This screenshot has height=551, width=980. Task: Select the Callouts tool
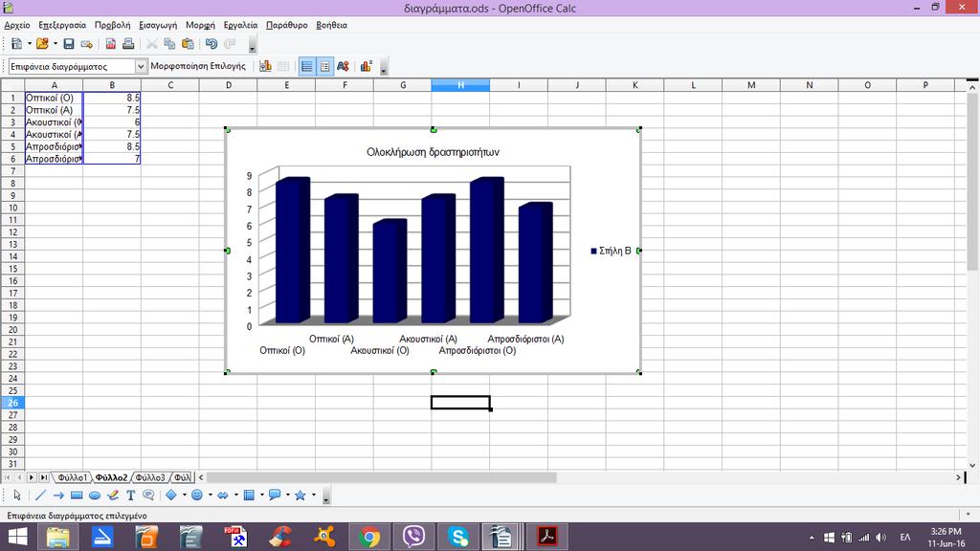(x=148, y=496)
